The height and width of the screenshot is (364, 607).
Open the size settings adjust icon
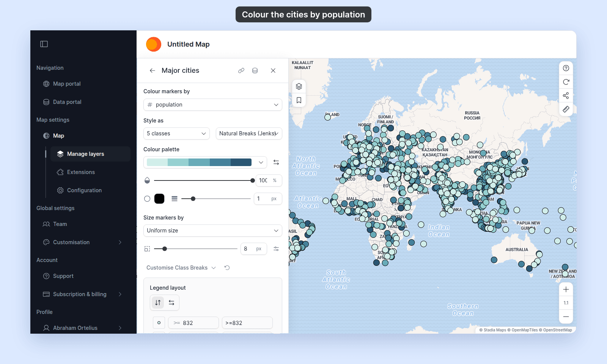[x=276, y=249]
